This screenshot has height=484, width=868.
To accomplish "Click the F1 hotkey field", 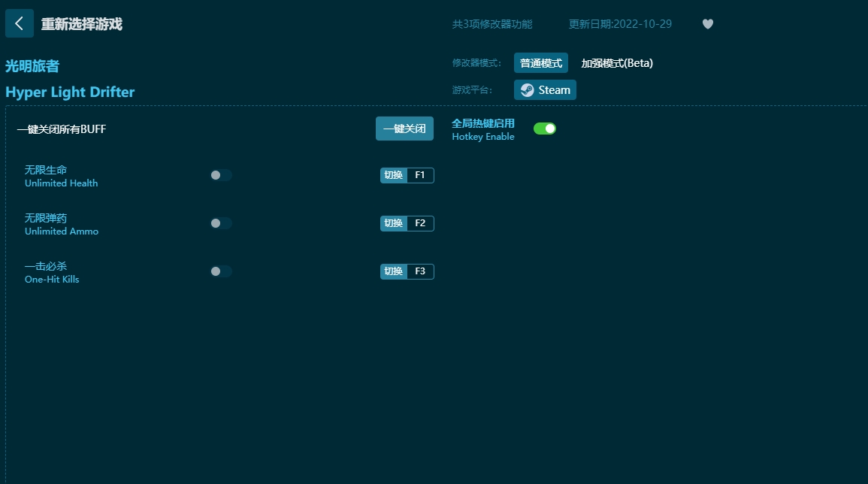I will coord(420,175).
